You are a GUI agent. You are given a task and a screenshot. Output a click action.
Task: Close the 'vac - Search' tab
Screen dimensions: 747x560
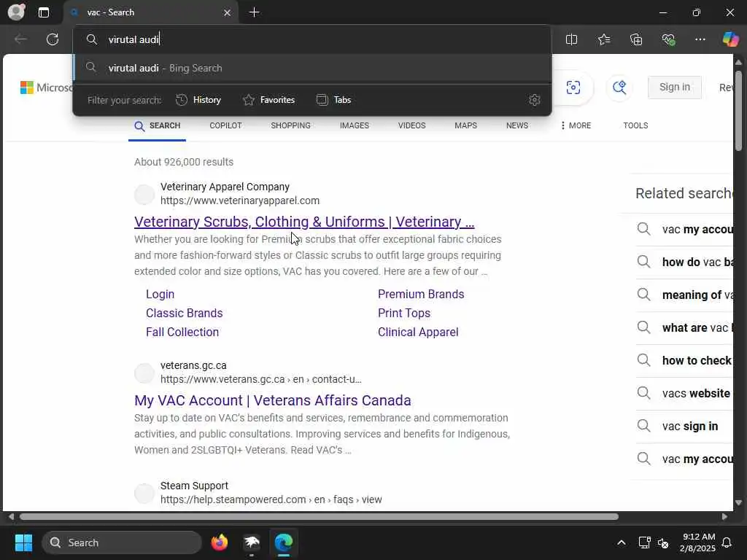[228, 13]
